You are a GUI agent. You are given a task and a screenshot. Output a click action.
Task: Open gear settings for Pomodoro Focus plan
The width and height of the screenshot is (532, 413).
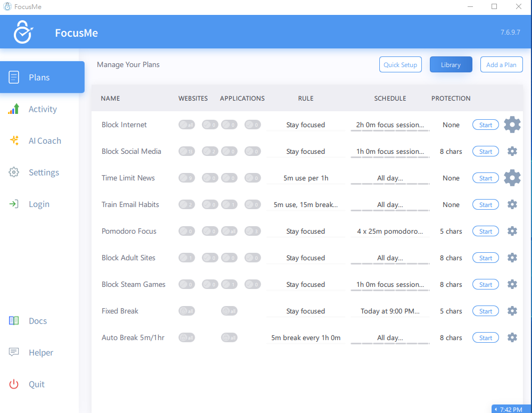click(x=512, y=231)
